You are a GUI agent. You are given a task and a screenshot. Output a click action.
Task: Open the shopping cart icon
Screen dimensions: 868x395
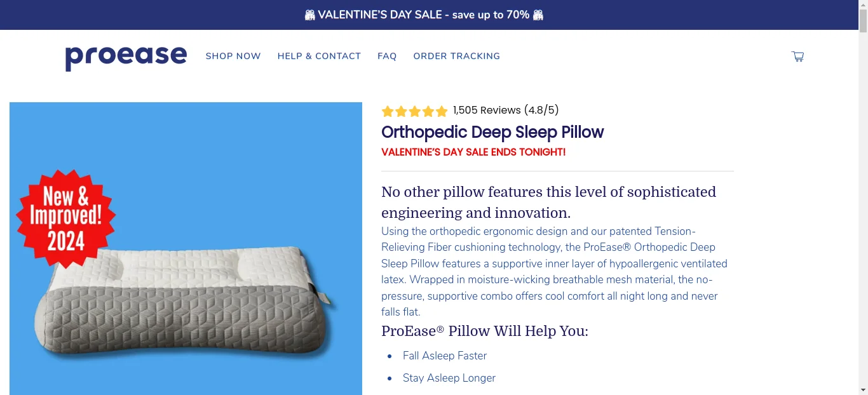tap(797, 57)
